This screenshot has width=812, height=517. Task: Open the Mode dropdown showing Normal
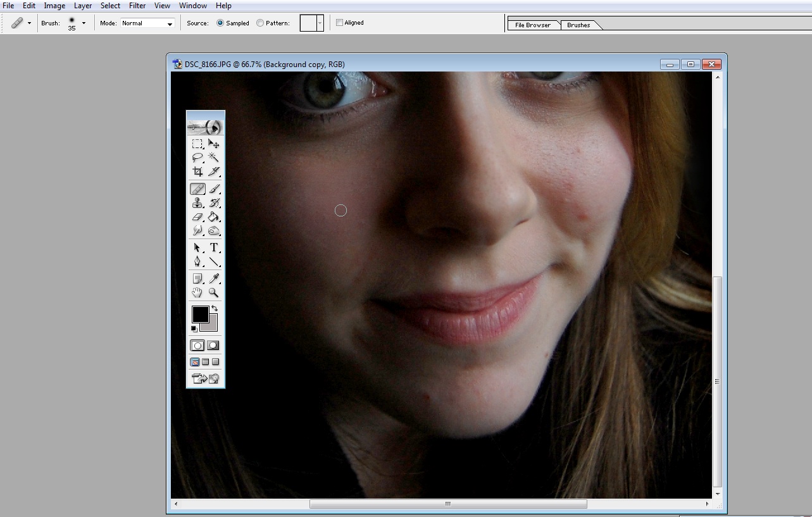tap(147, 23)
